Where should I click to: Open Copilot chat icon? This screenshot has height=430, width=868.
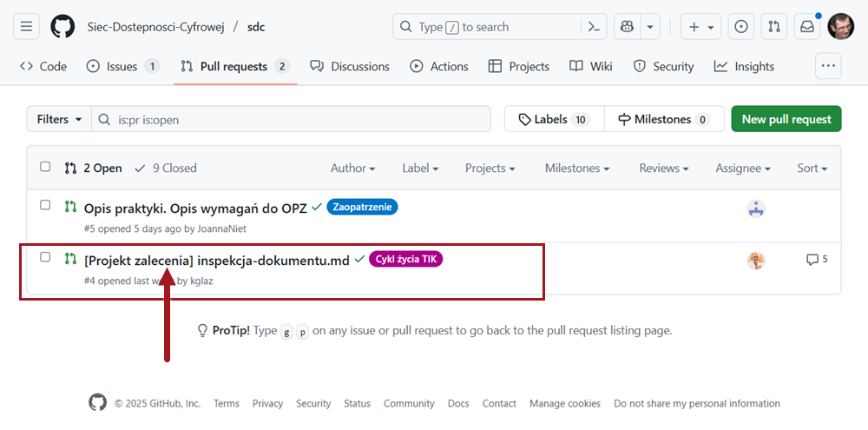point(625,27)
